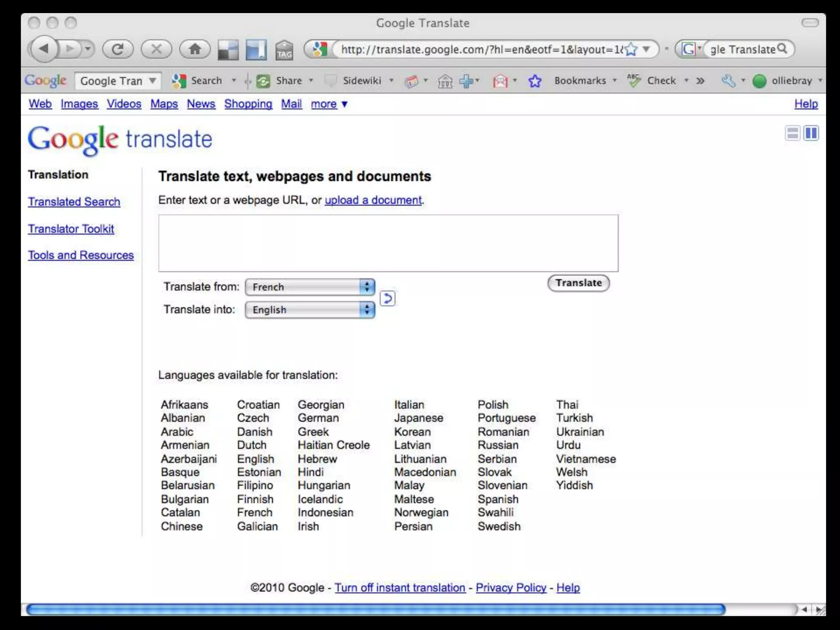Bookmark the page with the URL star

[631, 50]
